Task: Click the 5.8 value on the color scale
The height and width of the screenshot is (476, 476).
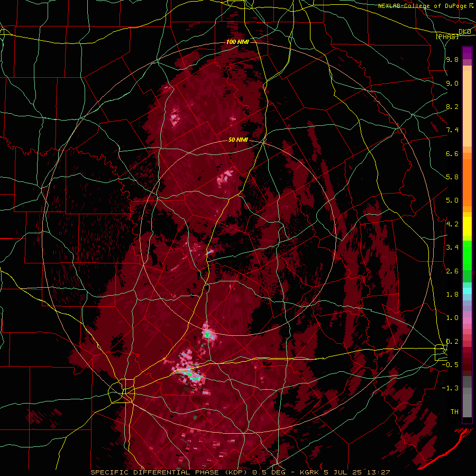Action: point(452,177)
